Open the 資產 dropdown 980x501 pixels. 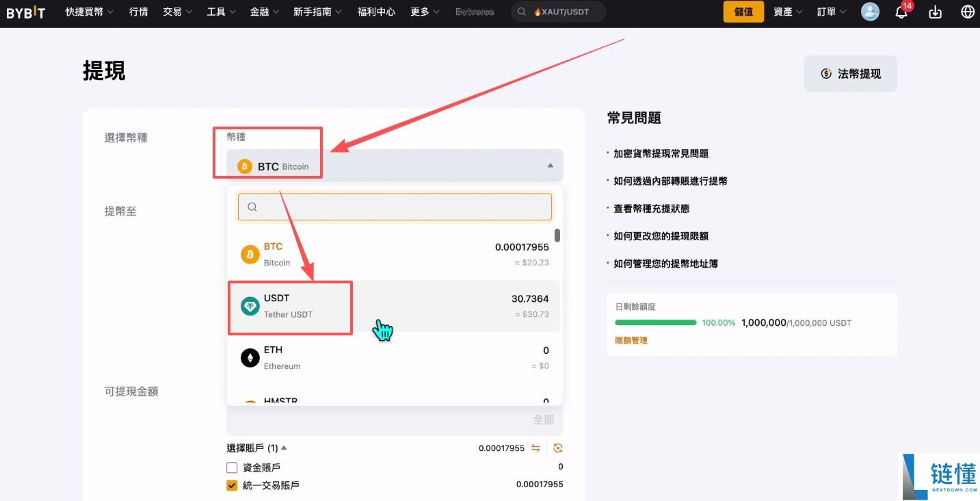point(789,12)
